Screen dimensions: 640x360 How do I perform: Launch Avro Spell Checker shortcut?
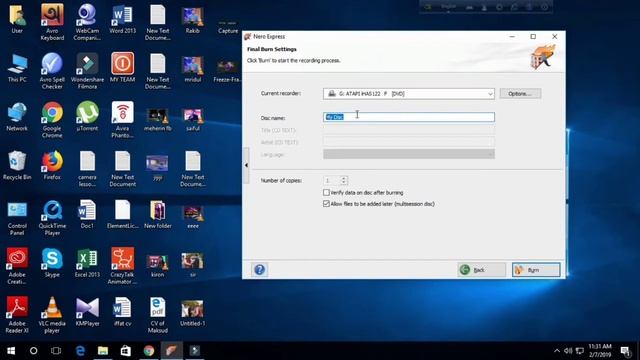coord(52,70)
